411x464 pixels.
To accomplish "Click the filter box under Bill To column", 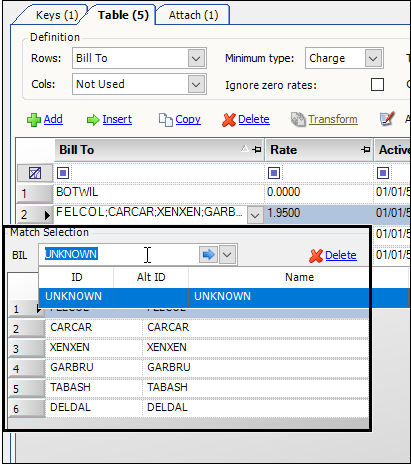I will pos(63,173).
